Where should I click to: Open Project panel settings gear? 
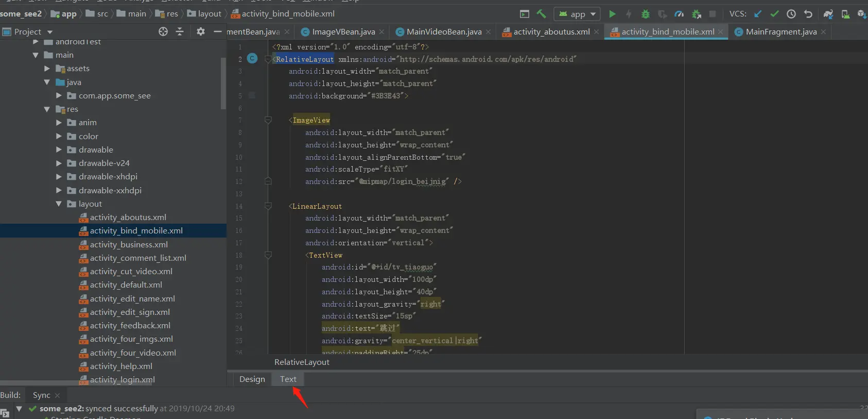click(201, 31)
